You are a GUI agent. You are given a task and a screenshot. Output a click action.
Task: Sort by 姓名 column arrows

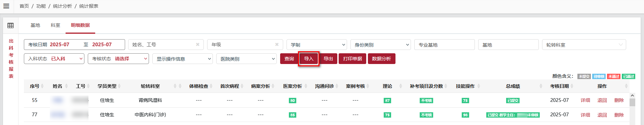67,86
